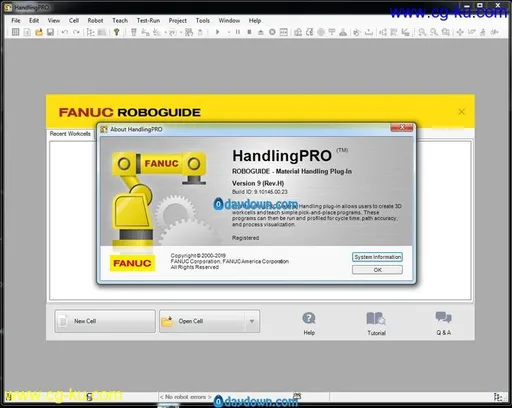
Task: Click the circled X abort icon
Action: [272, 32]
